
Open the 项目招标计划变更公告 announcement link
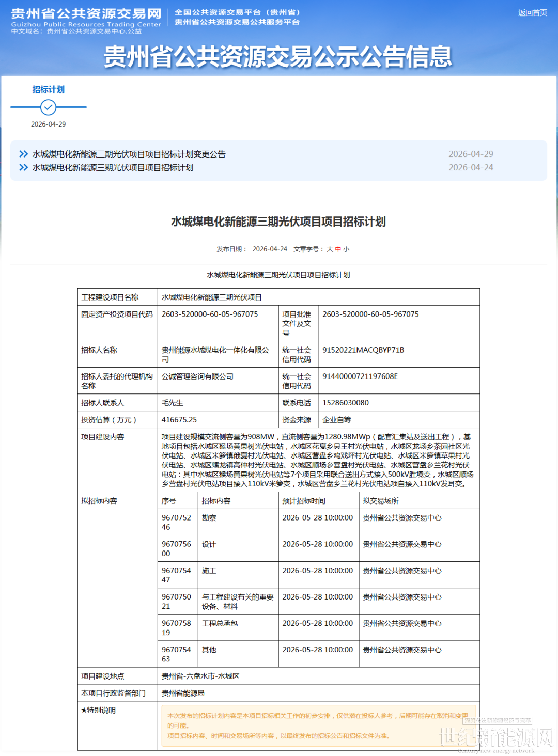[x=129, y=154]
